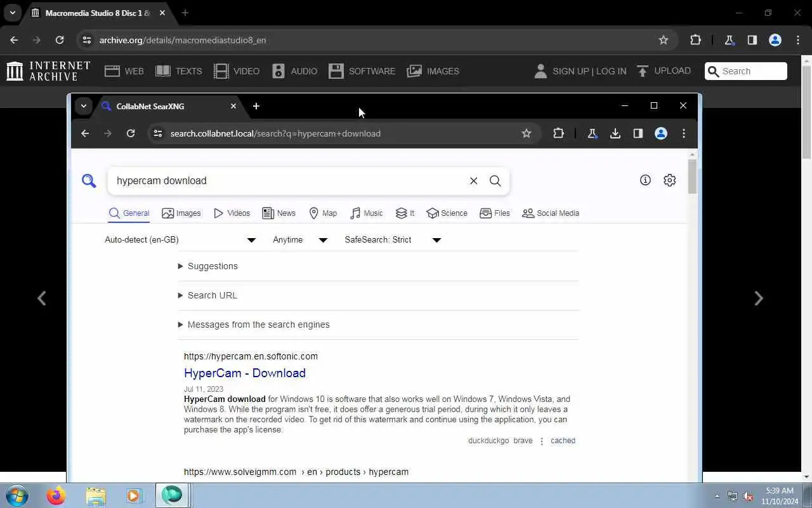The width and height of the screenshot is (812, 508).
Task: Click the SearXNG magnifier logo
Action: pos(89,181)
